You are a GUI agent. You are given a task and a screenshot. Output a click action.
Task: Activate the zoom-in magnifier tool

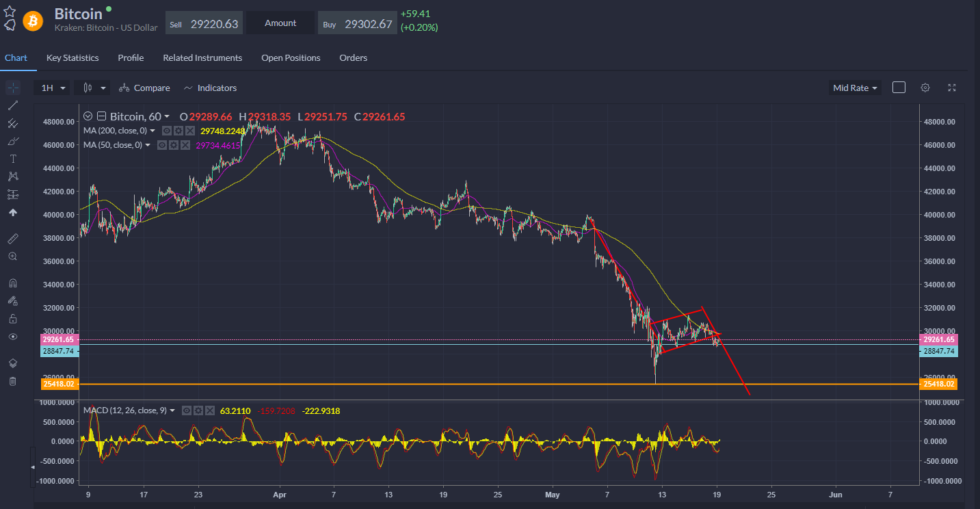click(12, 257)
